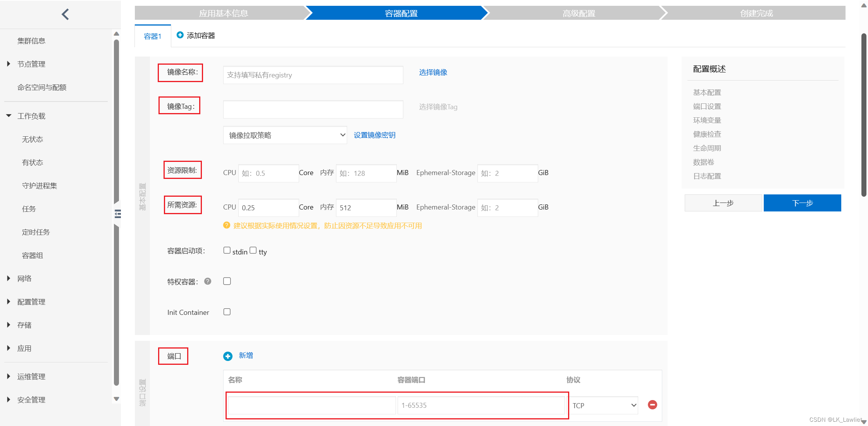Click the 设置镜像密钥 link

point(375,135)
